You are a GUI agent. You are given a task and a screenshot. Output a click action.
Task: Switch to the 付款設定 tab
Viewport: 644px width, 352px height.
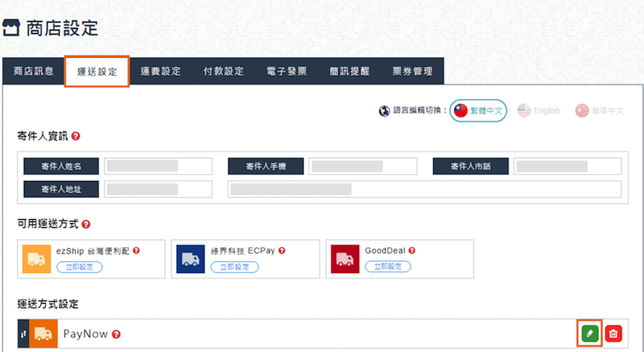(223, 71)
